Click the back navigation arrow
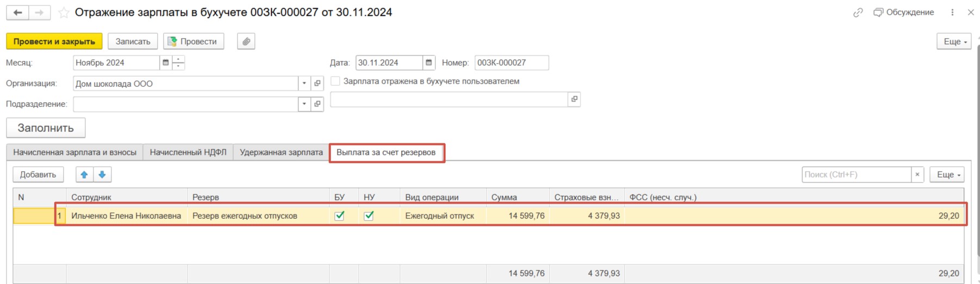This screenshot has height=284, width=980. 17,12
